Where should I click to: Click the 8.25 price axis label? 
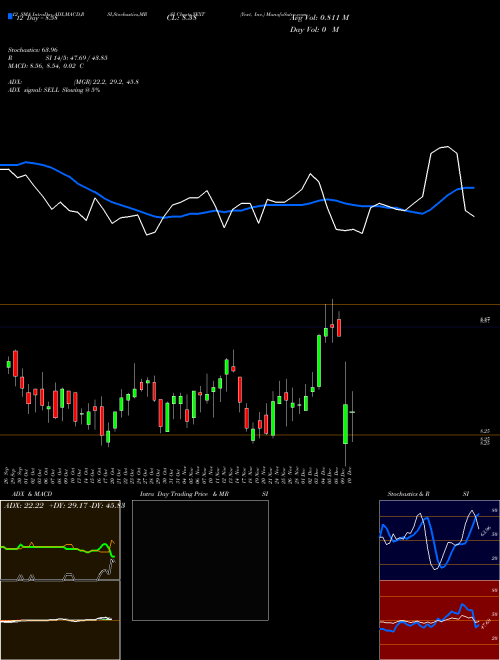pos(485,431)
